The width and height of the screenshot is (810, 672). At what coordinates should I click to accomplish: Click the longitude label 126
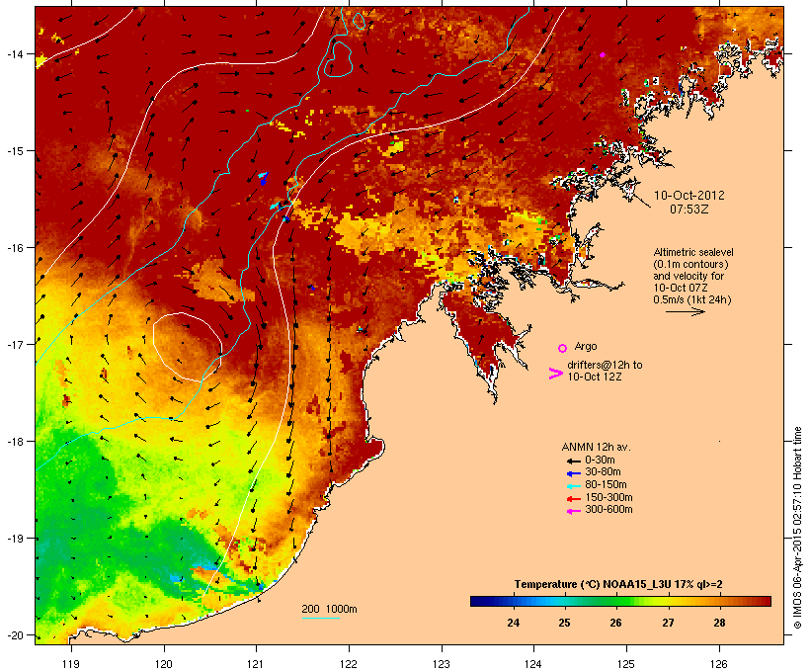point(719,664)
